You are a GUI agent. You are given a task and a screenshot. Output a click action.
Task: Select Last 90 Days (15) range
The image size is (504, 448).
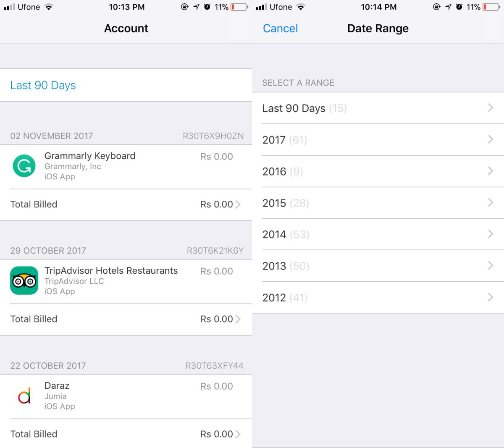[378, 108]
